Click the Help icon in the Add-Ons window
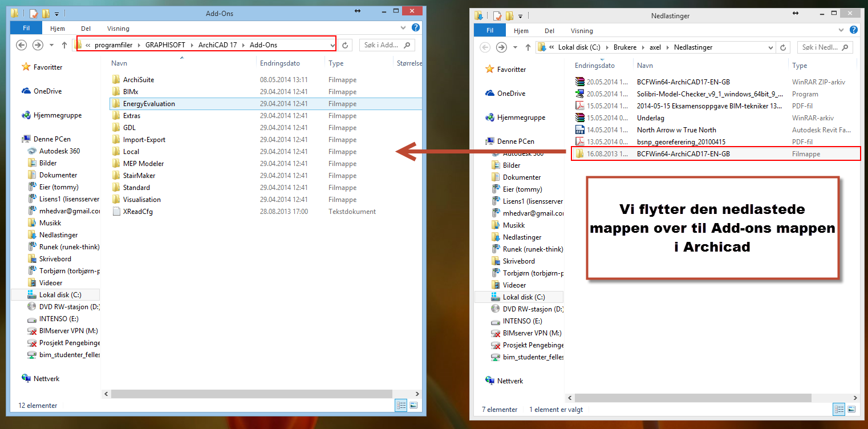 point(416,27)
